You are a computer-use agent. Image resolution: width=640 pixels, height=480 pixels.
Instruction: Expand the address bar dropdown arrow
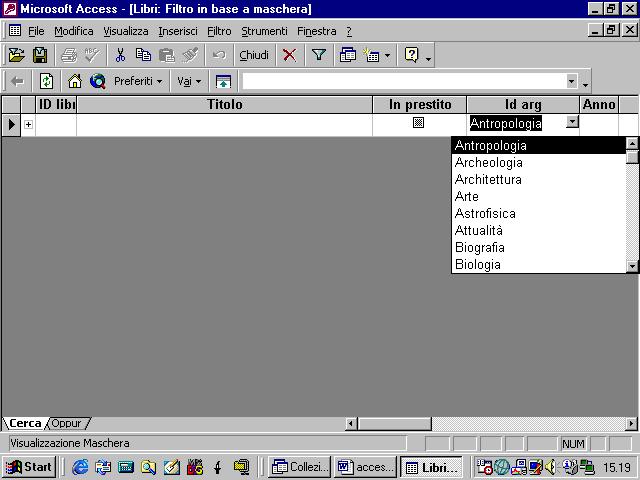click(x=572, y=81)
